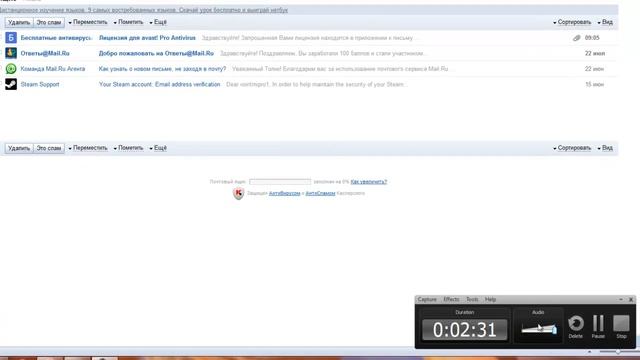Open bottom Вид dropdown
This screenshot has height=360, width=640.
605,148
